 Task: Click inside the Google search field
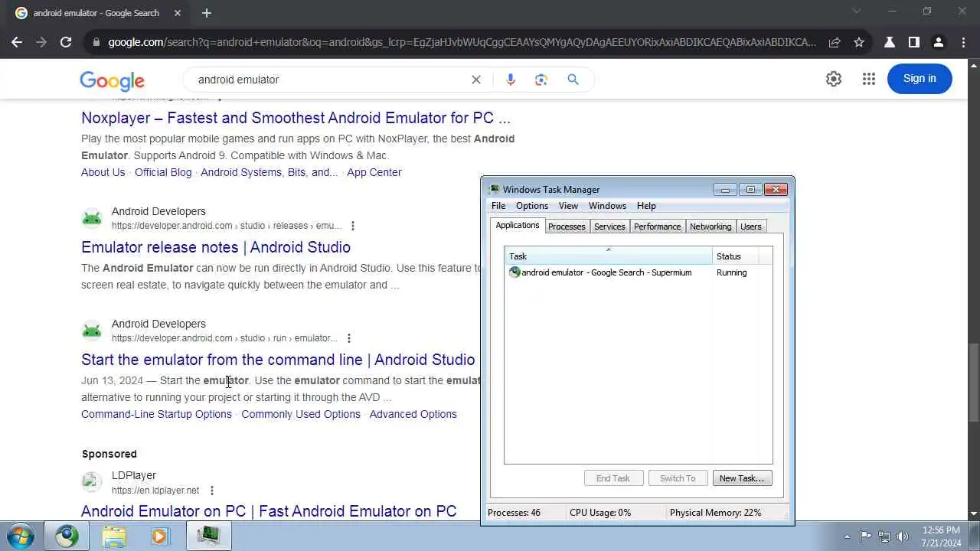pos(329,80)
